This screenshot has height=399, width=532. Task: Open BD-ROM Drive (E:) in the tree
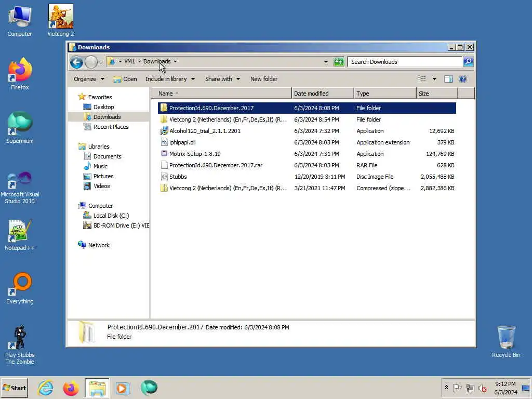[116, 225]
